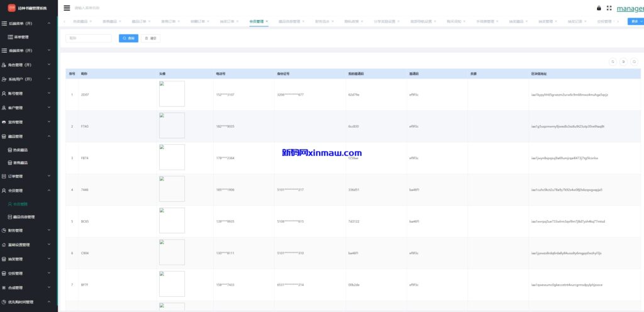644x312 pixels.
Task: Collapse the 藏品管理 sidebar menu
Action: click(x=29, y=136)
